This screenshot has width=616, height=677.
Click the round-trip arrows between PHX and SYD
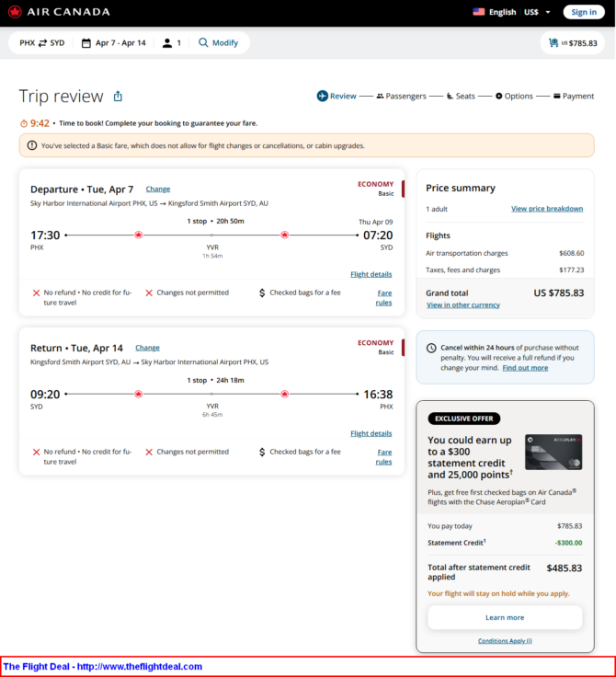pos(42,42)
